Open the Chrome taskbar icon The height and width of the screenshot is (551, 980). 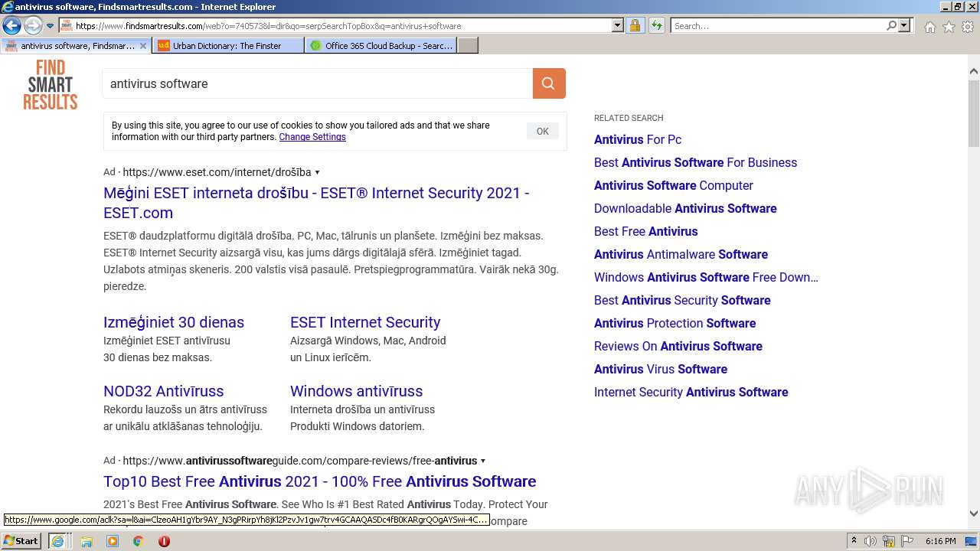pos(139,541)
